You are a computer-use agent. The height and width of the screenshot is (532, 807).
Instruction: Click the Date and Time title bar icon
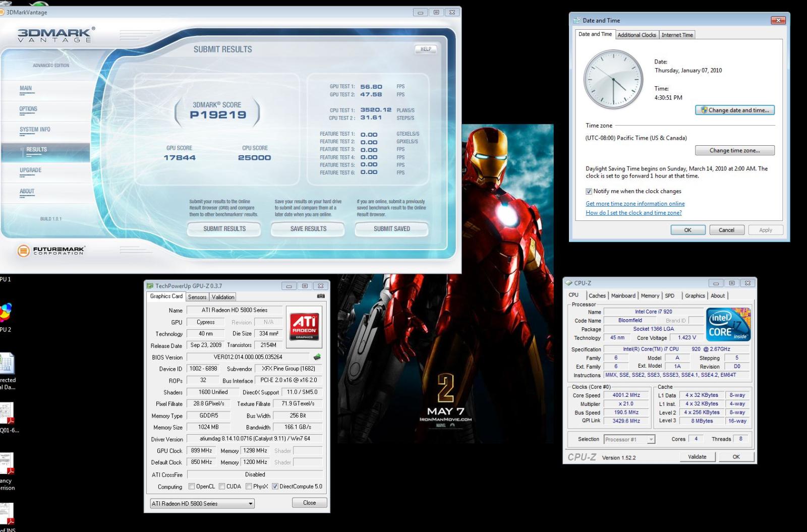(x=577, y=20)
